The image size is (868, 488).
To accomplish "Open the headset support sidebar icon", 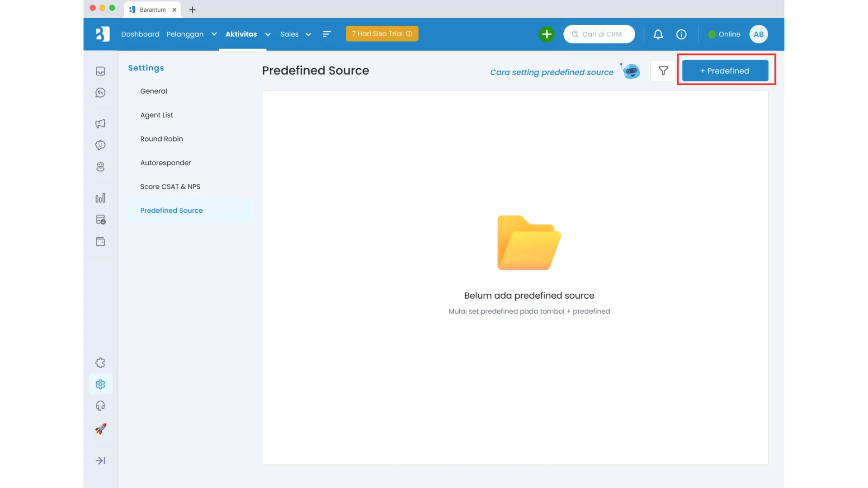I will tap(100, 406).
